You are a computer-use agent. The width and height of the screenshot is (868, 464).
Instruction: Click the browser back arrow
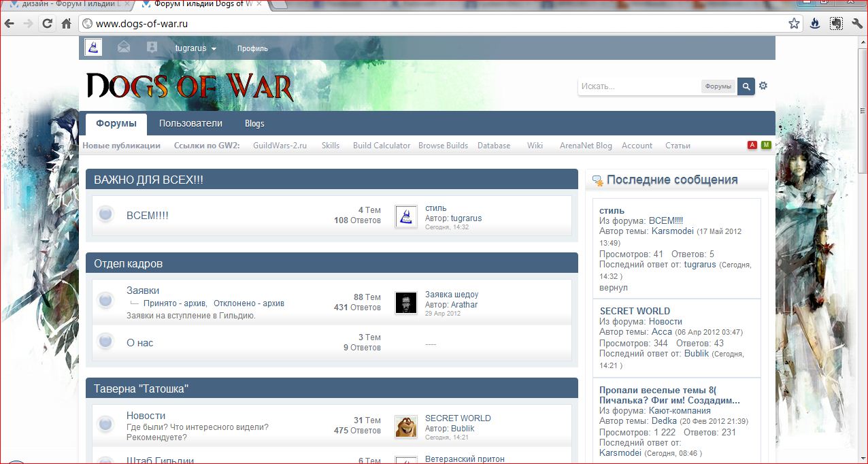[10, 24]
